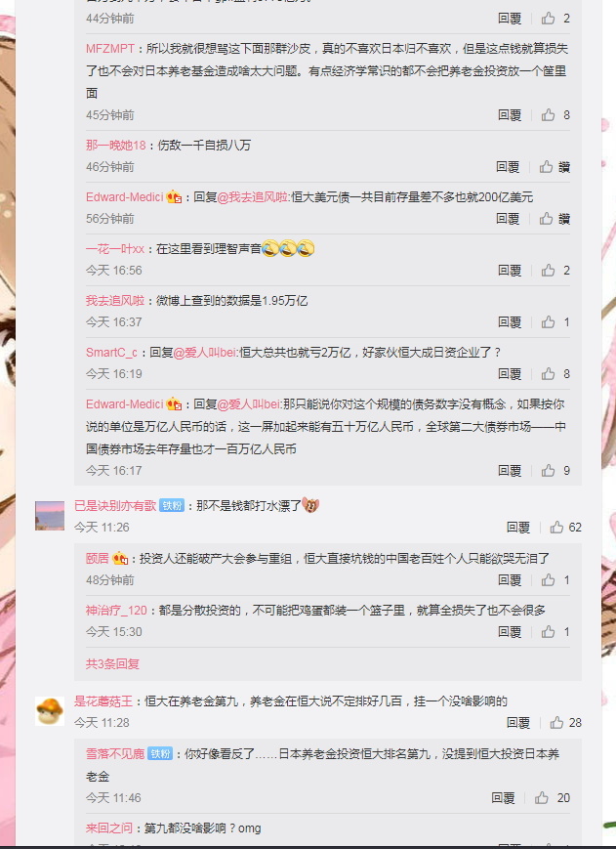Open 已是诀别亦有歌's profile avatar
The width and height of the screenshot is (616, 849).
coord(50,516)
